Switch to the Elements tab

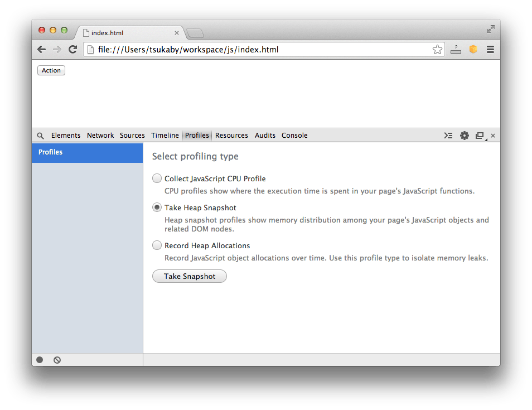(x=66, y=136)
